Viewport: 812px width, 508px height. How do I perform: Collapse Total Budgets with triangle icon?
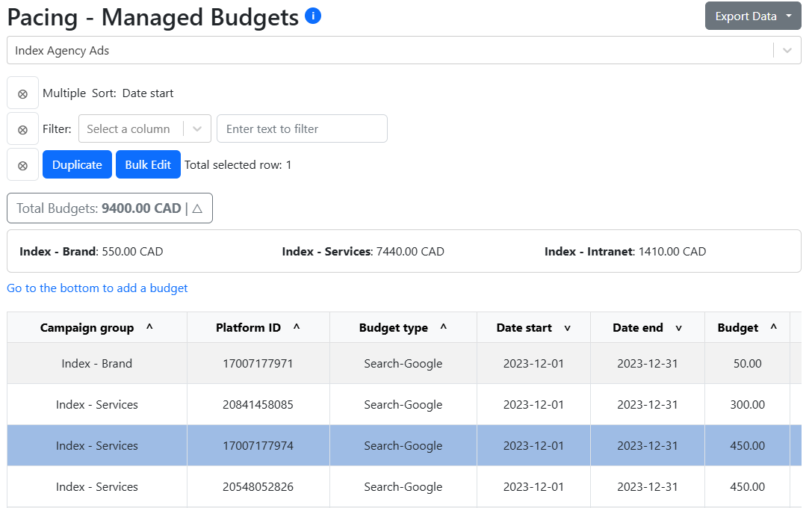tap(197, 208)
